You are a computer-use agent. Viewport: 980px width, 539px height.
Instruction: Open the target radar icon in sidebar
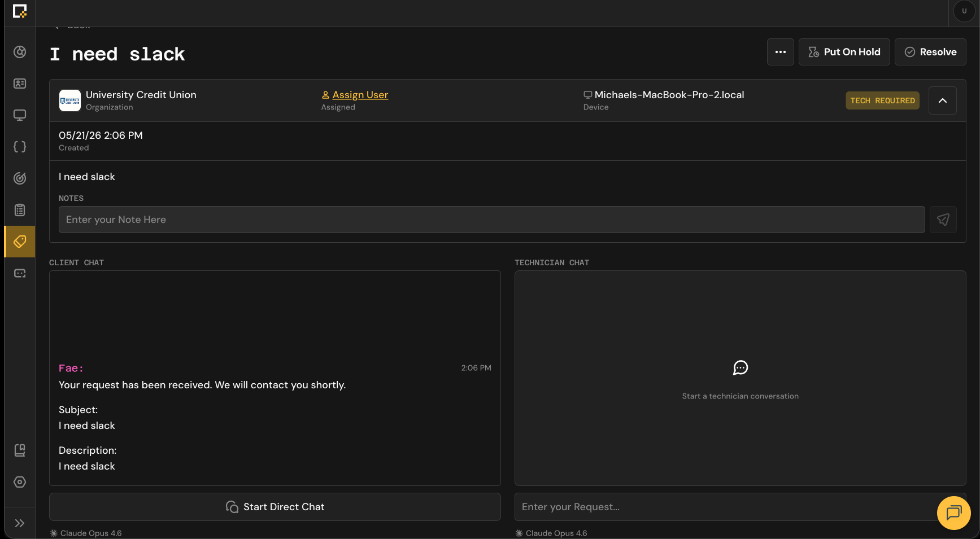coord(20,178)
